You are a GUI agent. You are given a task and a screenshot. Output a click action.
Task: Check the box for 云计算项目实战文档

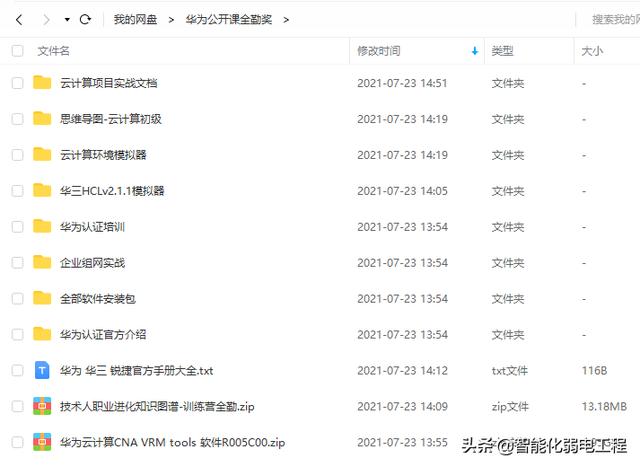18,83
